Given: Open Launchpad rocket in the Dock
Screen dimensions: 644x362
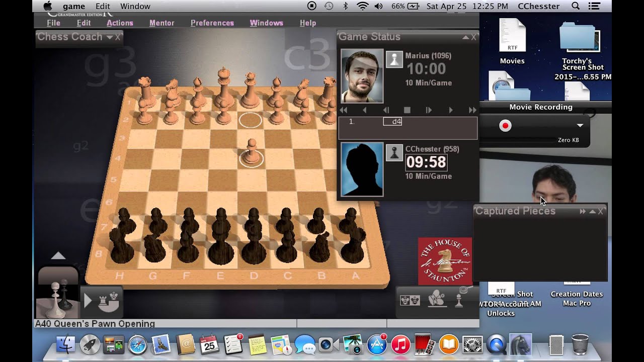Looking at the screenshot, I should [90, 344].
